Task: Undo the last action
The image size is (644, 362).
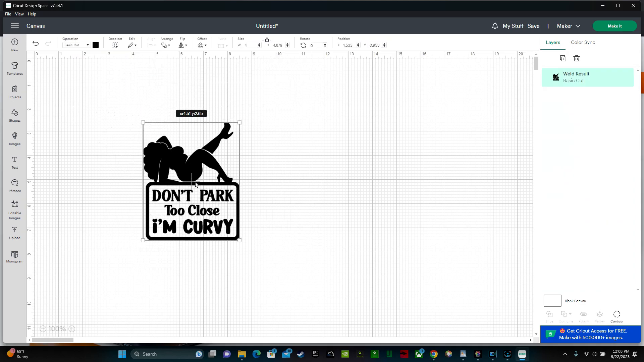Action: point(36,43)
